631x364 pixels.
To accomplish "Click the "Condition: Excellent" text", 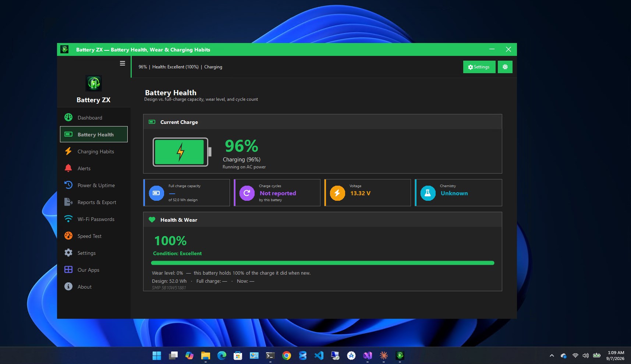I will (177, 253).
